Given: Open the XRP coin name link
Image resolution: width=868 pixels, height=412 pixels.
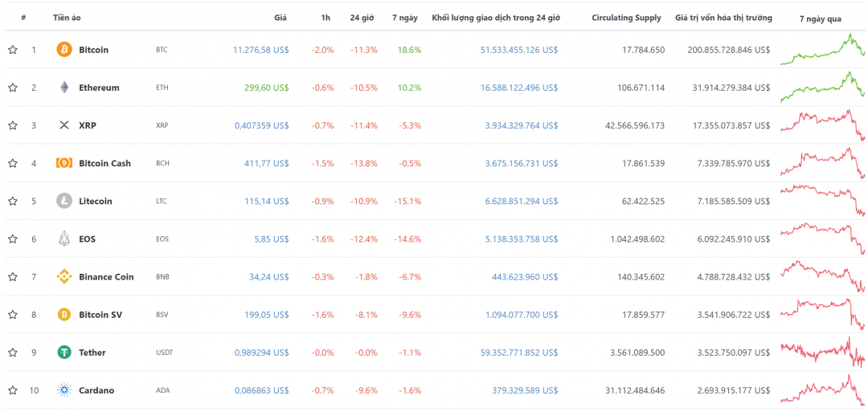Looking at the screenshot, I should [88, 125].
